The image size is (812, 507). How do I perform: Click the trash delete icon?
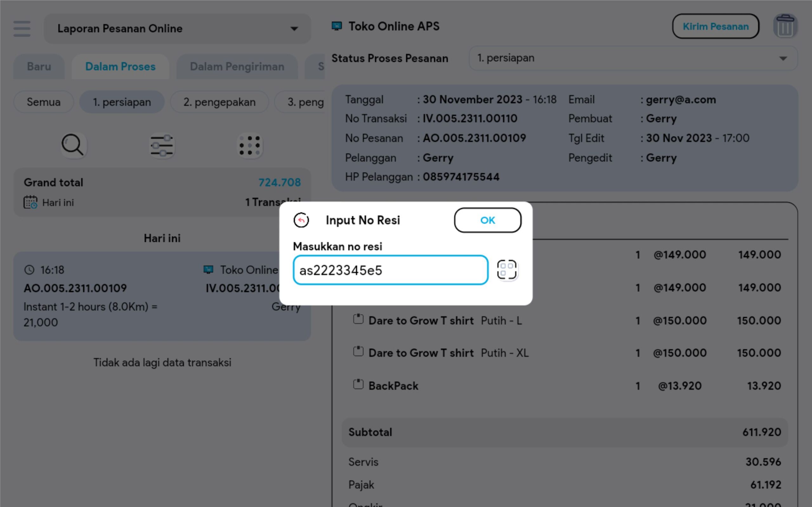[785, 27]
